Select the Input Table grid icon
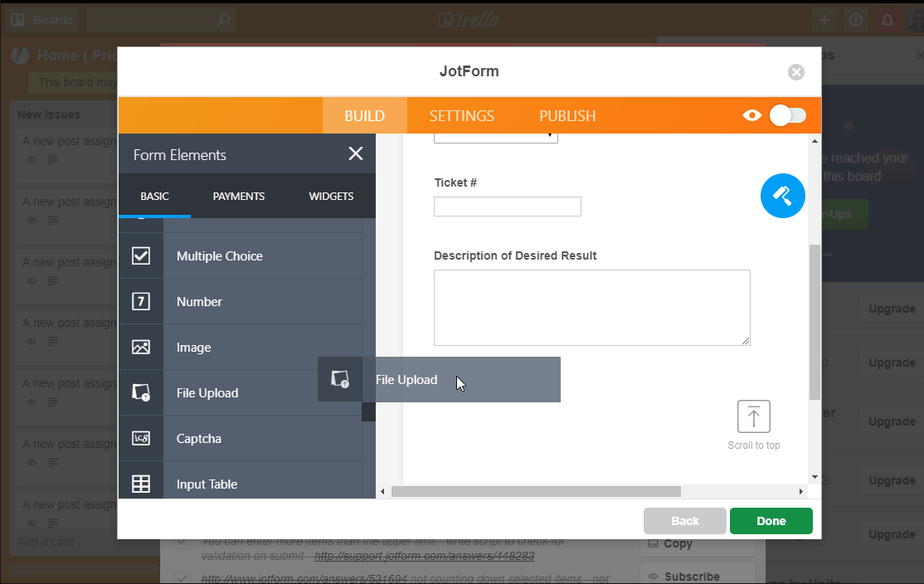This screenshot has width=924, height=584. [141, 484]
